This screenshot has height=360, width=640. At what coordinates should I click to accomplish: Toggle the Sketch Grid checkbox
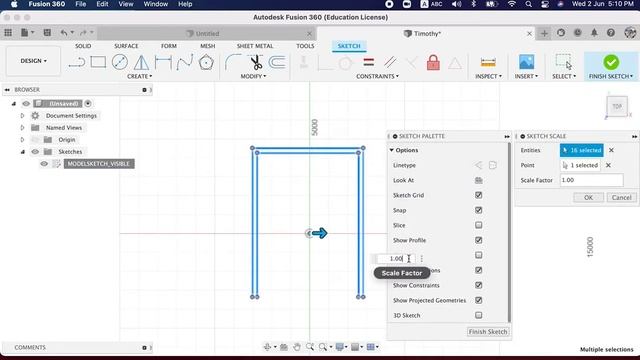click(478, 195)
